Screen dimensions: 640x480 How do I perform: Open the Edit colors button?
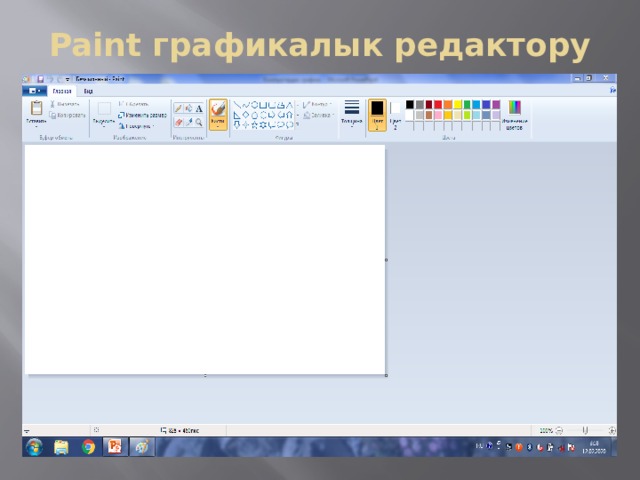pyautogui.click(x=514, y=115)
